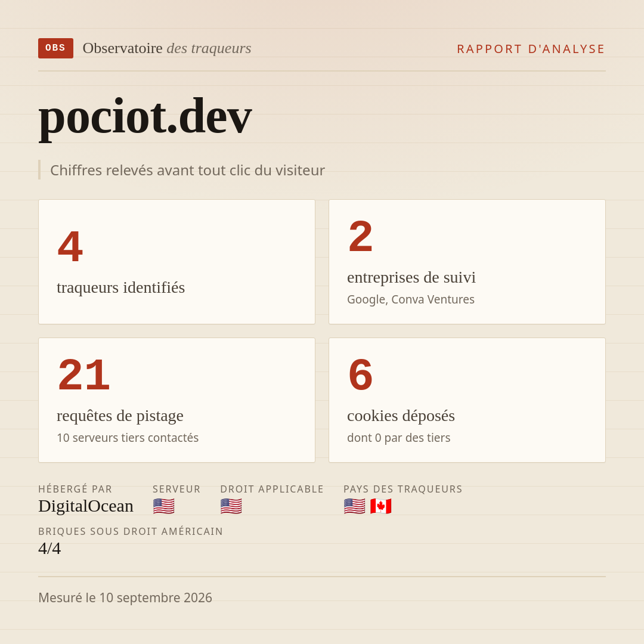
Task: Click the Serveur label
Action: click(177, 489)
